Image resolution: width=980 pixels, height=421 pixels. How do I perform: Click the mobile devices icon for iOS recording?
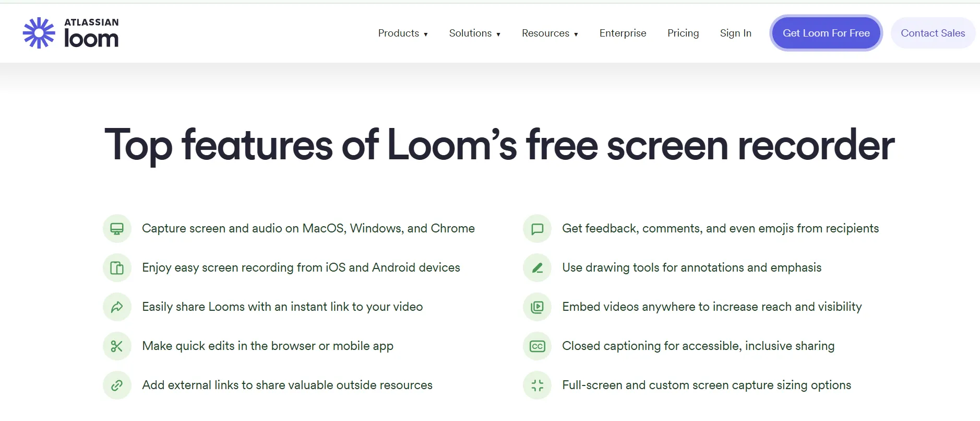click(x=117, y=268)
